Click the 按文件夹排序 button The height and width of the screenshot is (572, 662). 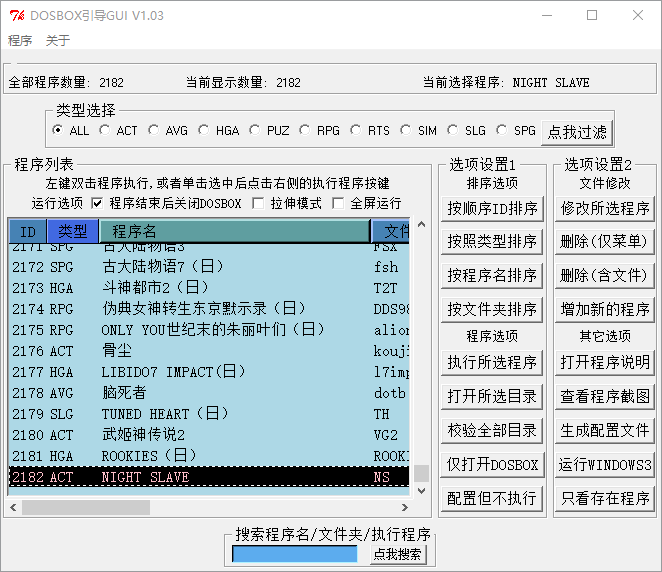(x=492, y=309)
